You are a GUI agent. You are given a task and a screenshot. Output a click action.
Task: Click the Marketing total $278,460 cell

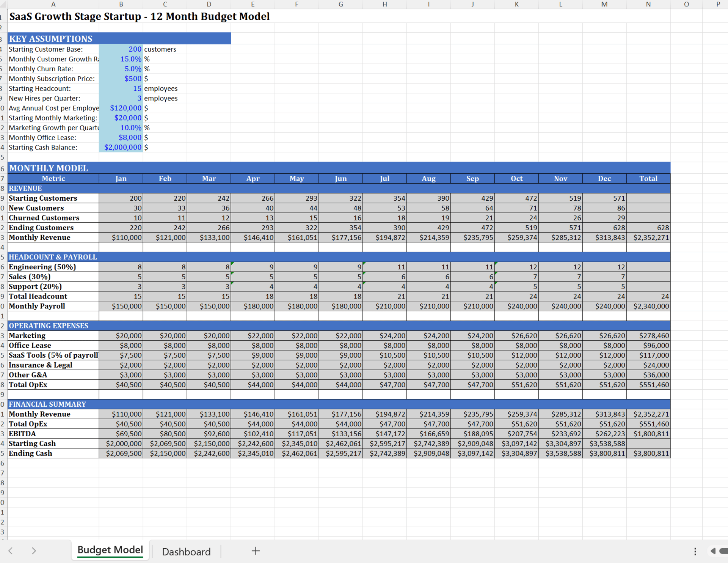[x=648, y=336]
